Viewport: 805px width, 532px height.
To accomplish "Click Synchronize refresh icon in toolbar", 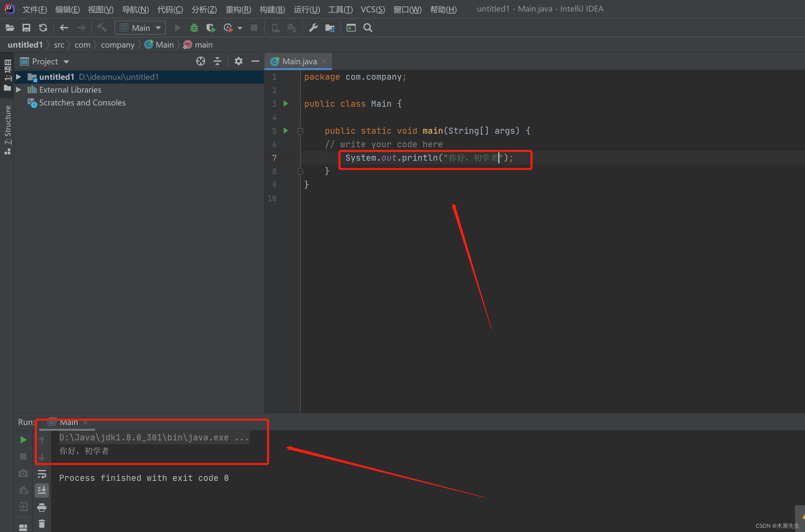I will pyautogui.click(x=43, y=28).
